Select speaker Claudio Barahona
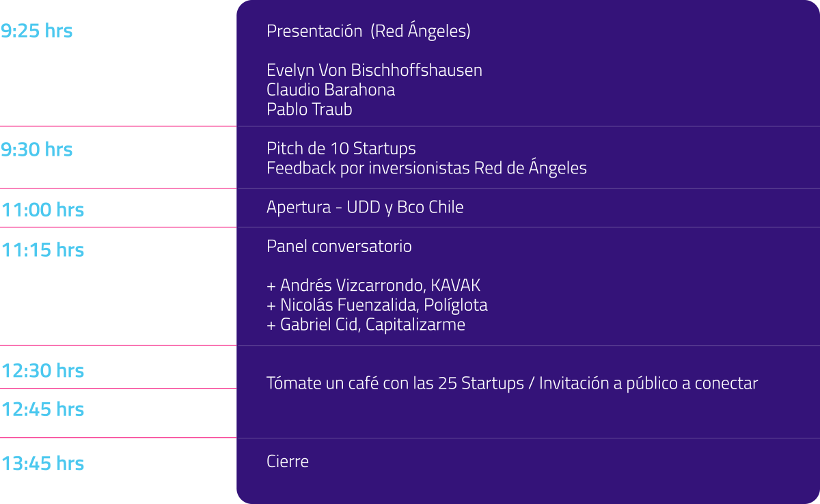The height and width of the screenshot is (504, 820). [331, 90]
